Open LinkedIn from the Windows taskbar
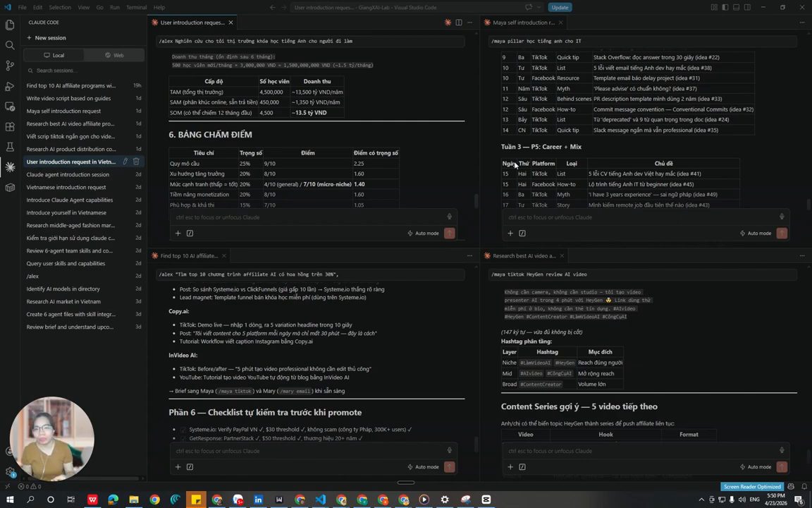The width and height of the screenshot is (812, 508). tap(259, 500)
